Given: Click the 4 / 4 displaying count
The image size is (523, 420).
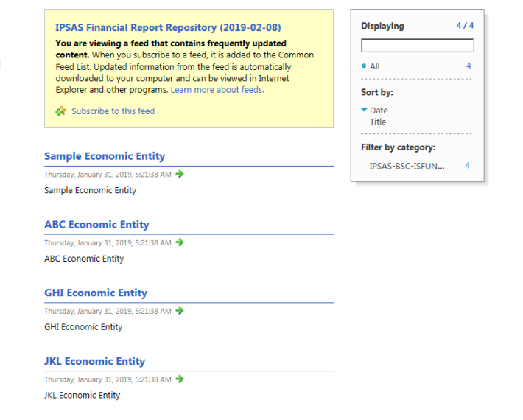Looking at the screenshot, I should tap(465, 26).
